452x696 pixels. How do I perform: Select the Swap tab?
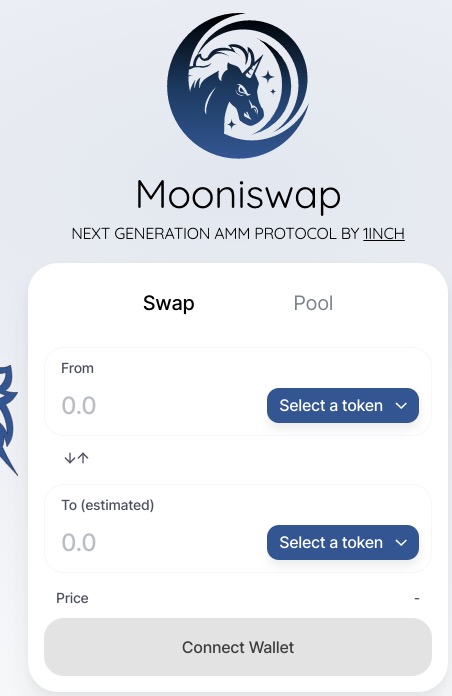[x=169, y=303]
